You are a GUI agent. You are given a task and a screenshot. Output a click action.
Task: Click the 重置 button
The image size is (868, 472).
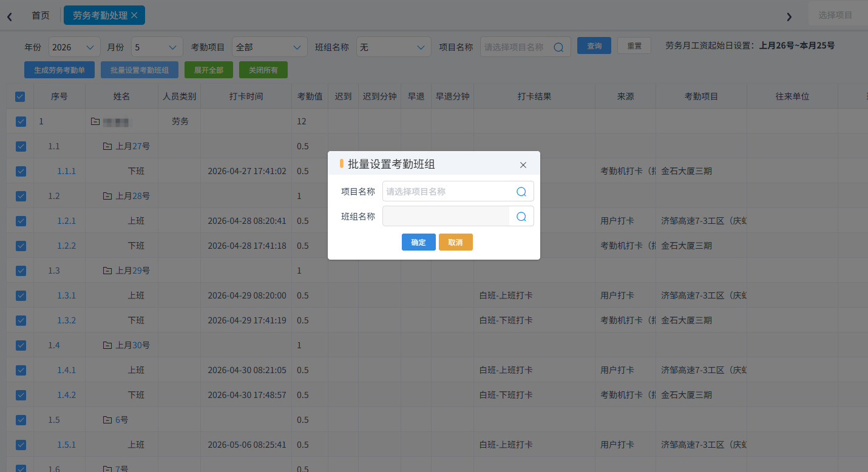click(634, 46)
